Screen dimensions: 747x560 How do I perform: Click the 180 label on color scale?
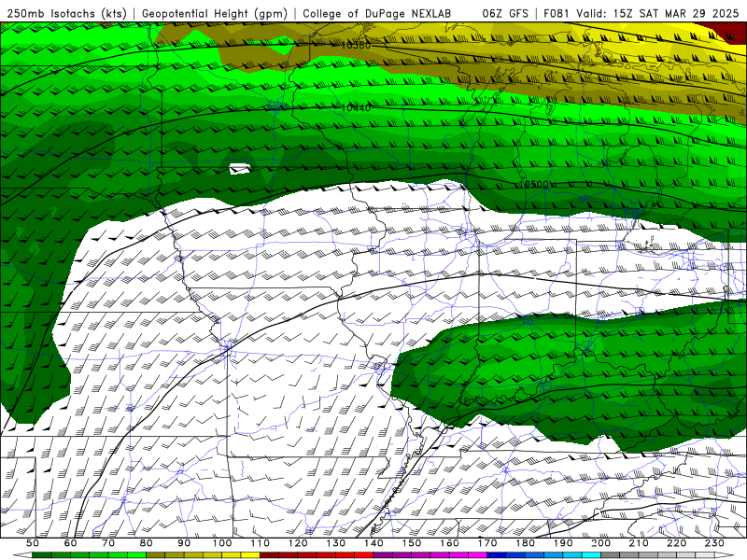click(x=525, y=543)
